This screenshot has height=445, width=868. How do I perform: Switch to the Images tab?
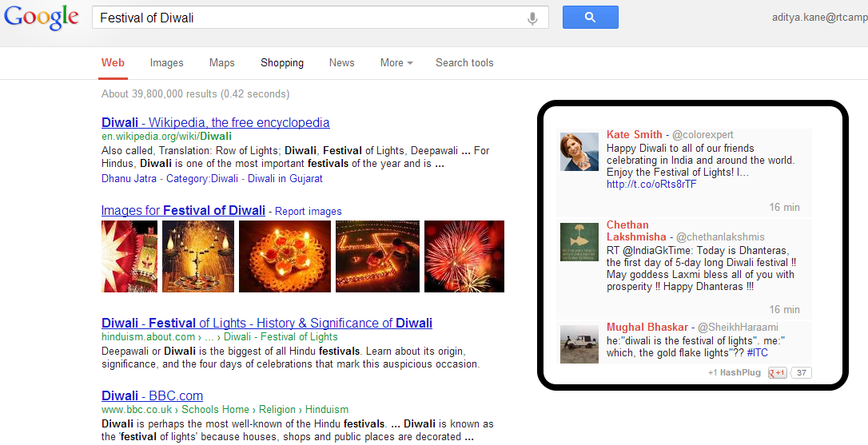166,62
